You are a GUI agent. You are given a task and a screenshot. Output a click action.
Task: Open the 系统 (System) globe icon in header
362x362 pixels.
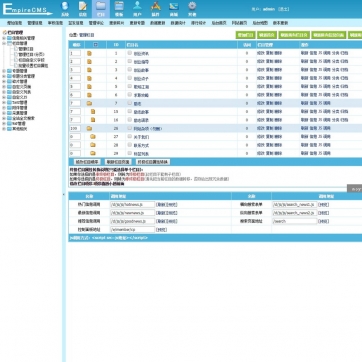pos(65,7)
